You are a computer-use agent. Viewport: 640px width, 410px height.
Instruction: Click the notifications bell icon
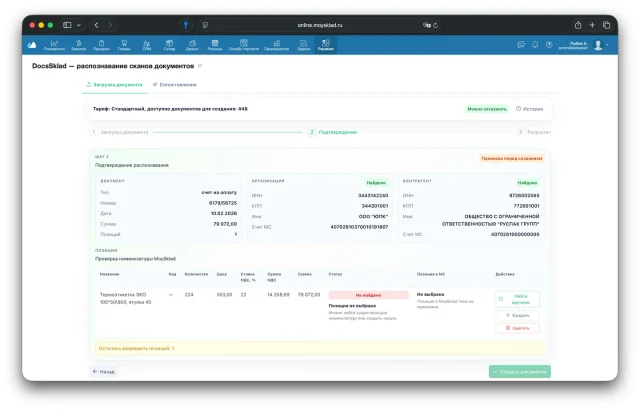click(535, 45)
